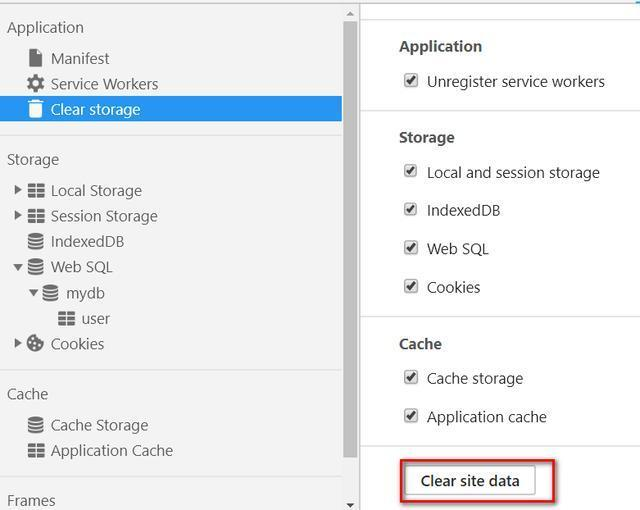The width and height of the screenshot is (640, 510).
Task: Expand the Cookies tree node
Action: pyautogui.click(x=18, y=343)
